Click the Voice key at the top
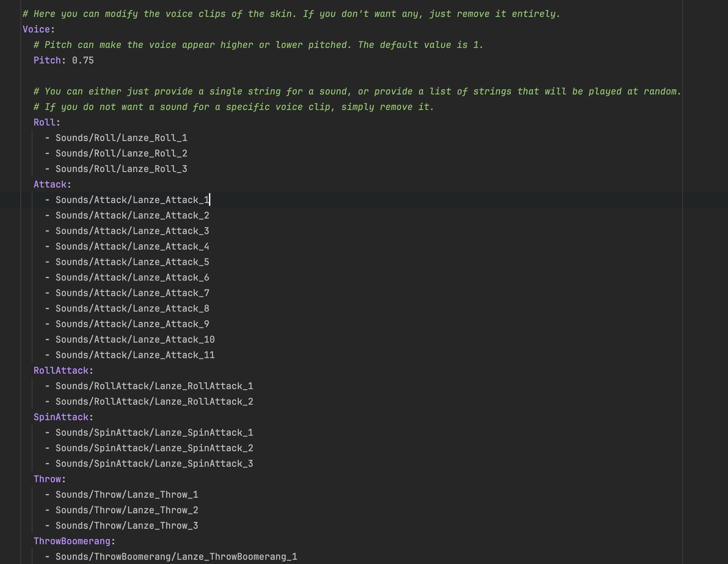This screenshot has width=728, height=564. tap(36, 29)
